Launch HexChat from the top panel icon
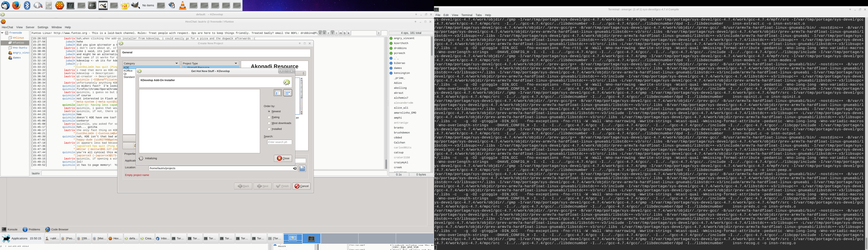 (60, 5)
